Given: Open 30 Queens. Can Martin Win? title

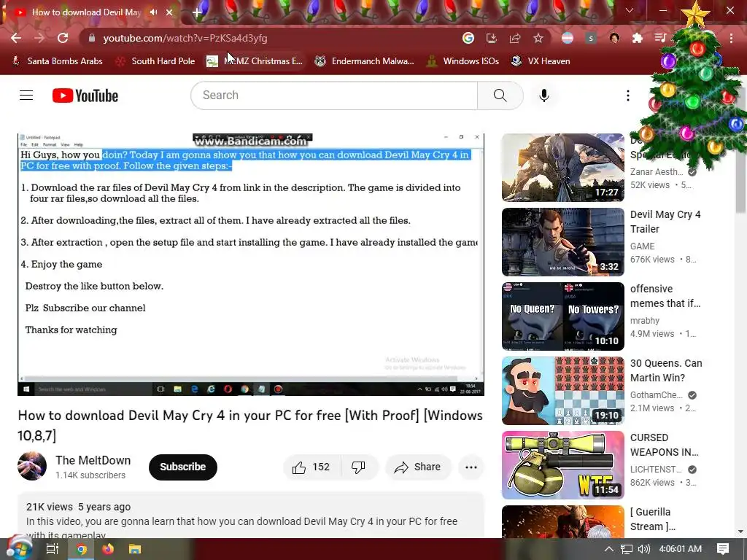Looking at the screenshot, I should tap(666, 370).
